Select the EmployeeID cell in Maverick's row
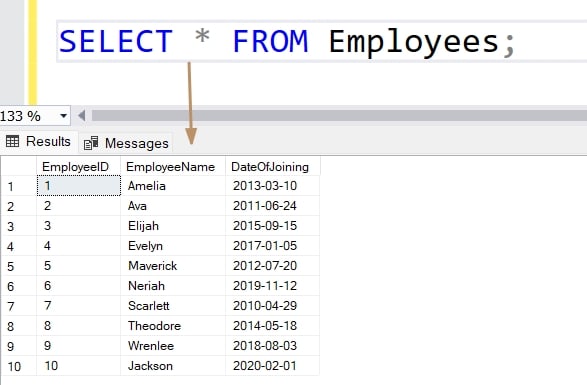Image resolution: width=587 pixels, height=385 pixels. [x=79, y=266]
